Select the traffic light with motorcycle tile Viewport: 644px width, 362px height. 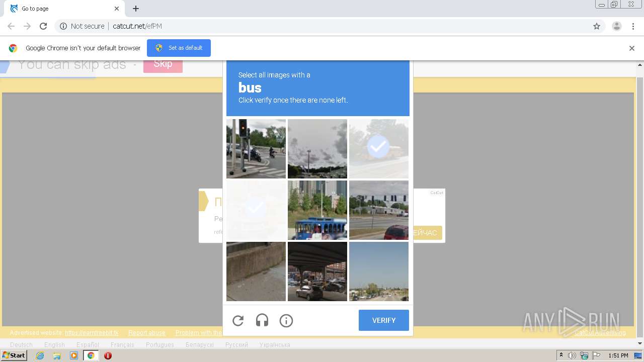pyautogui.click(x=256, y=149)
